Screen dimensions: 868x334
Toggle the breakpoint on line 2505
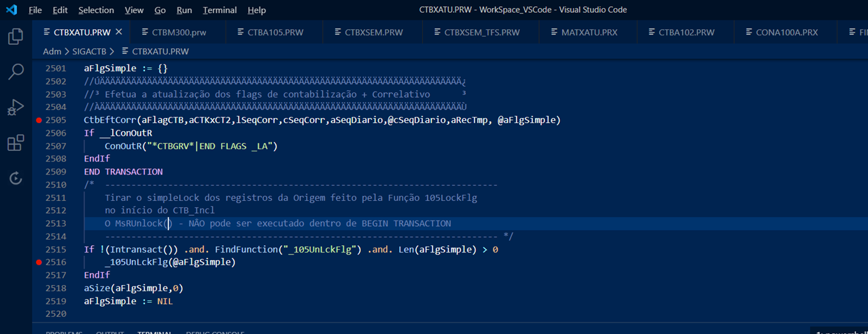(x=39, y=120)
